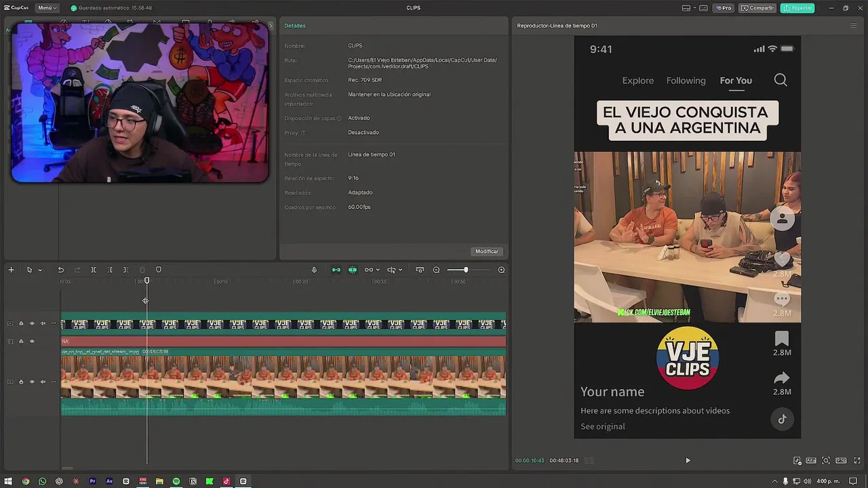868x488 pixels.
Task: Show hidden system tray icons
Action: [x=774, y=481]
